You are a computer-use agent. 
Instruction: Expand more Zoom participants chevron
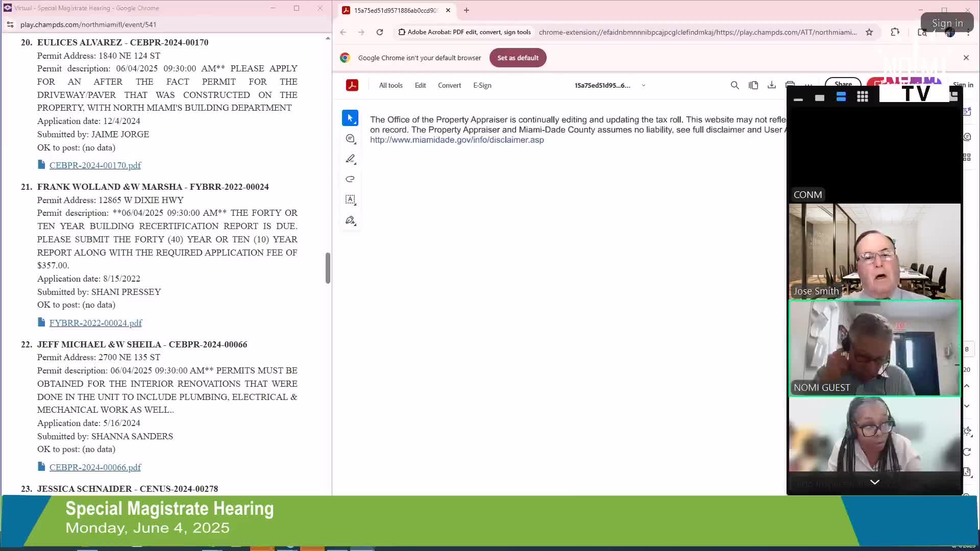tap(874, 482)
